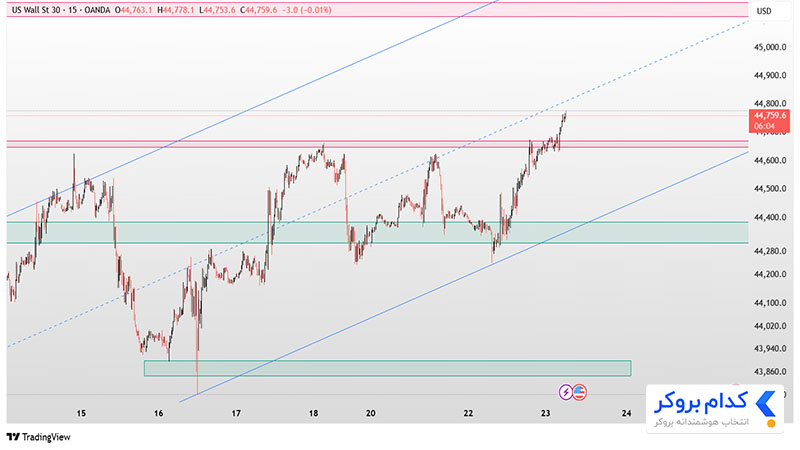The image size is (800, 450).
Task: Click date label 18 on time axis
Action: point(313,413)
